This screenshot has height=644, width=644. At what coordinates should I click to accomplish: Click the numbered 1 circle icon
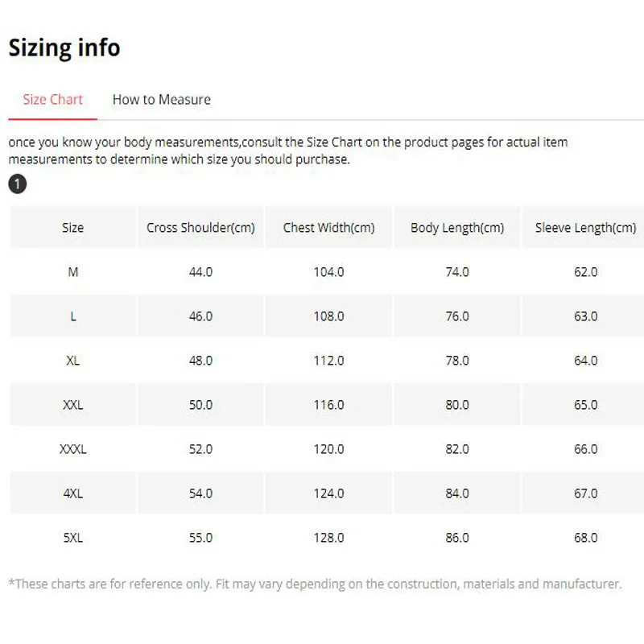[17, 184]
